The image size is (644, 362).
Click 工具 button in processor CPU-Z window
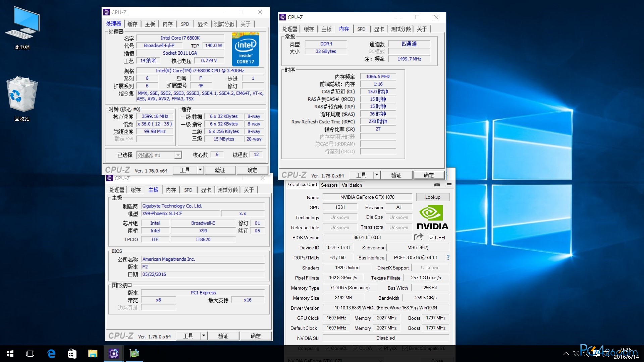click(x=185, y=170)
